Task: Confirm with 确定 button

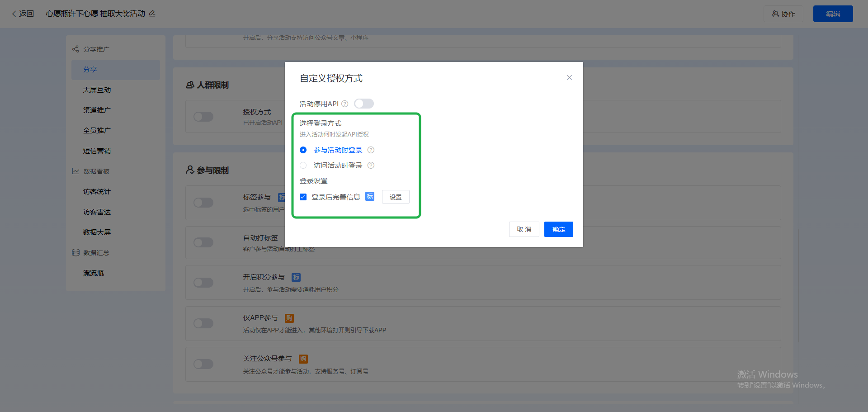Action: coord(559,229)
